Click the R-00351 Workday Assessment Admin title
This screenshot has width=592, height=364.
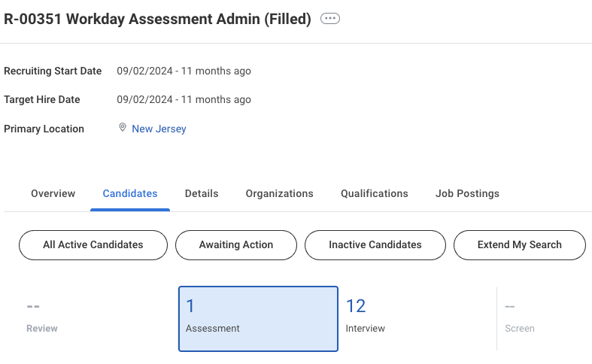[157, 19]
